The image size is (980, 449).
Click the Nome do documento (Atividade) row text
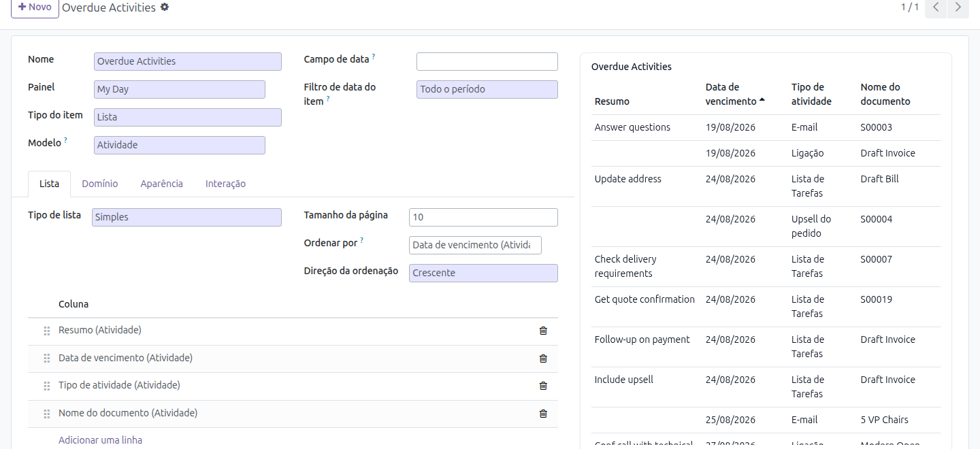coord(128,413)
